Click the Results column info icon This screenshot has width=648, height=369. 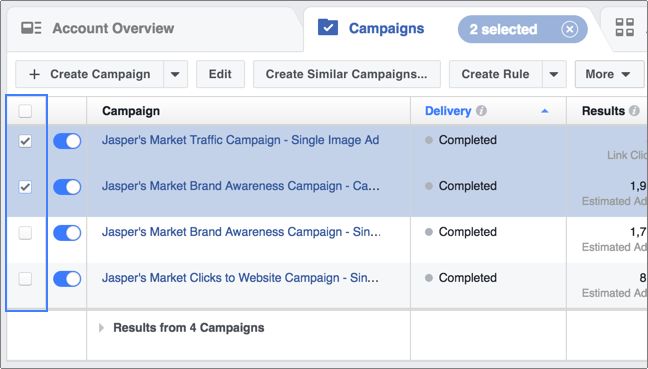pyautogui.click(x=634, y=111)
